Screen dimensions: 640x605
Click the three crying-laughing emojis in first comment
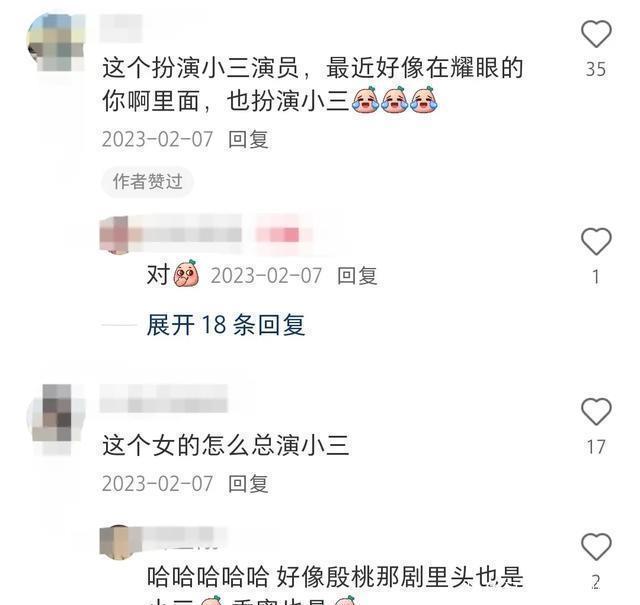(394, 100)
